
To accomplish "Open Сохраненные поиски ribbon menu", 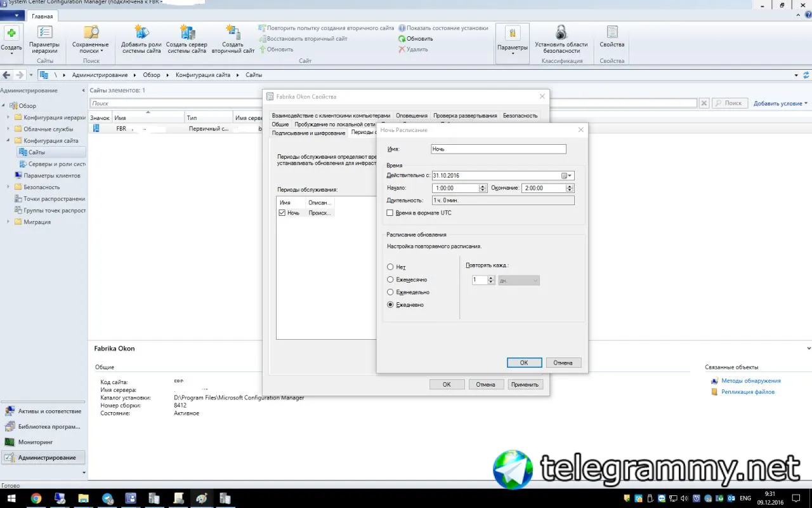I will [x=91, y=39].
